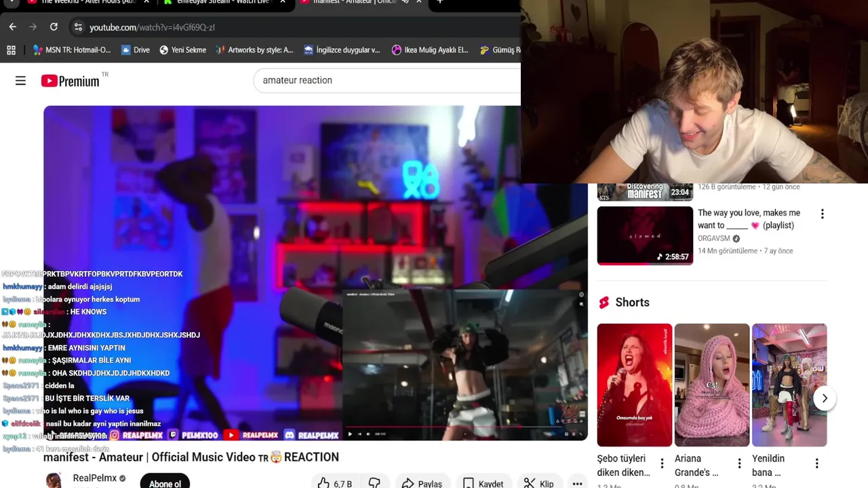The height and width of the screenshot is (488, 868).
Task: Open Yenildin bana Short thumbnail
Action: click(789, 385)
